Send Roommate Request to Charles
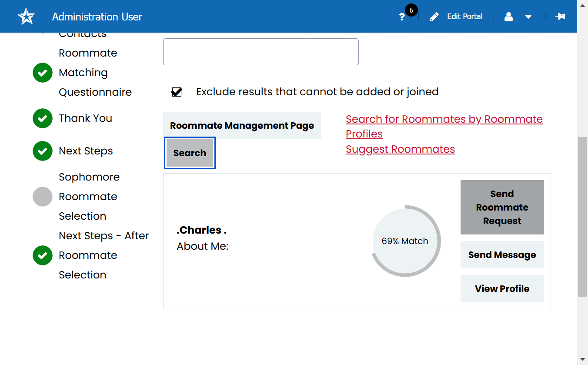 click(502, 208)
